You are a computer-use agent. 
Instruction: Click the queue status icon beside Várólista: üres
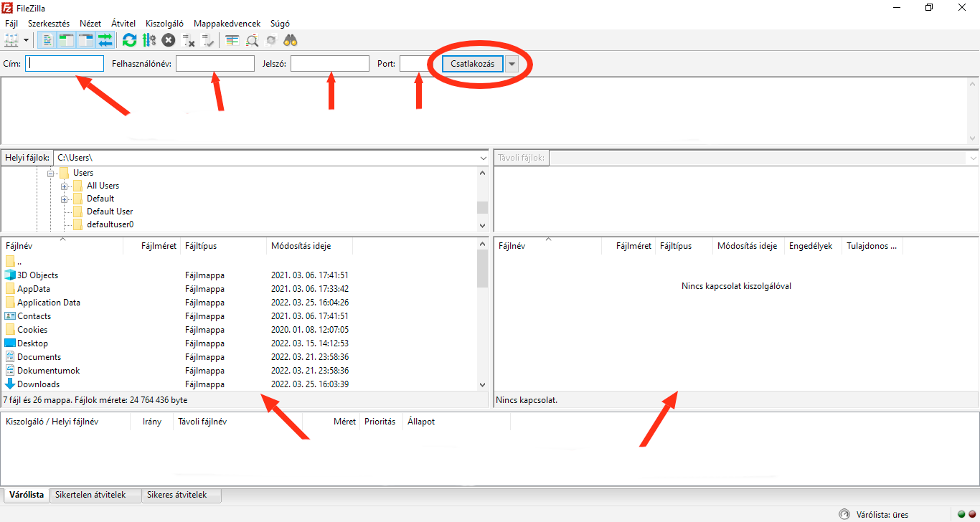(844, 514)
